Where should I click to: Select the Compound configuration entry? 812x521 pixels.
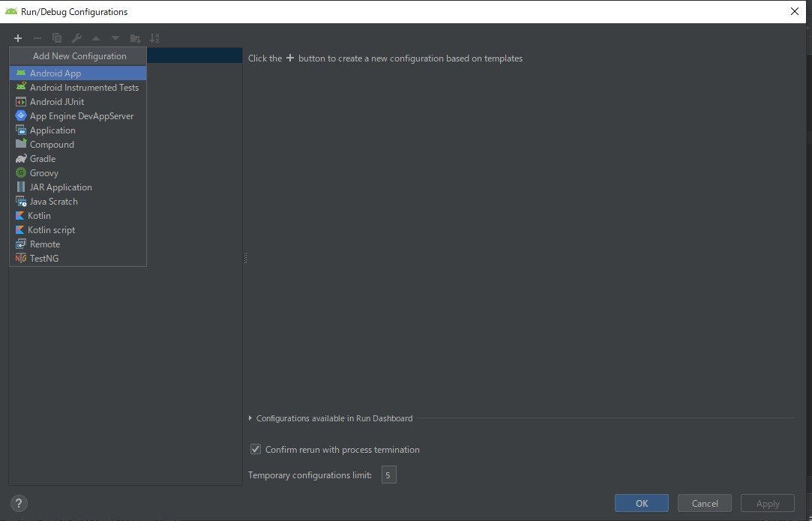tap(78, 145)
